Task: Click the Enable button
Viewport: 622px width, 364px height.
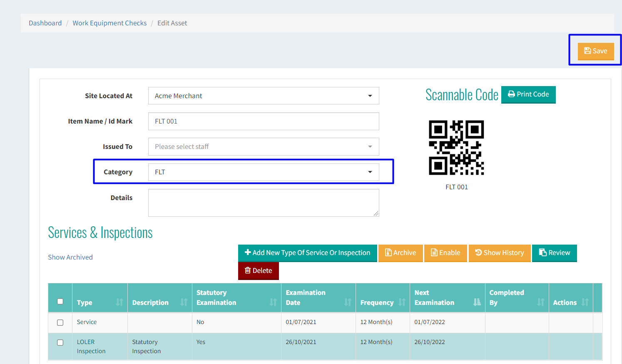Action: 445,253
